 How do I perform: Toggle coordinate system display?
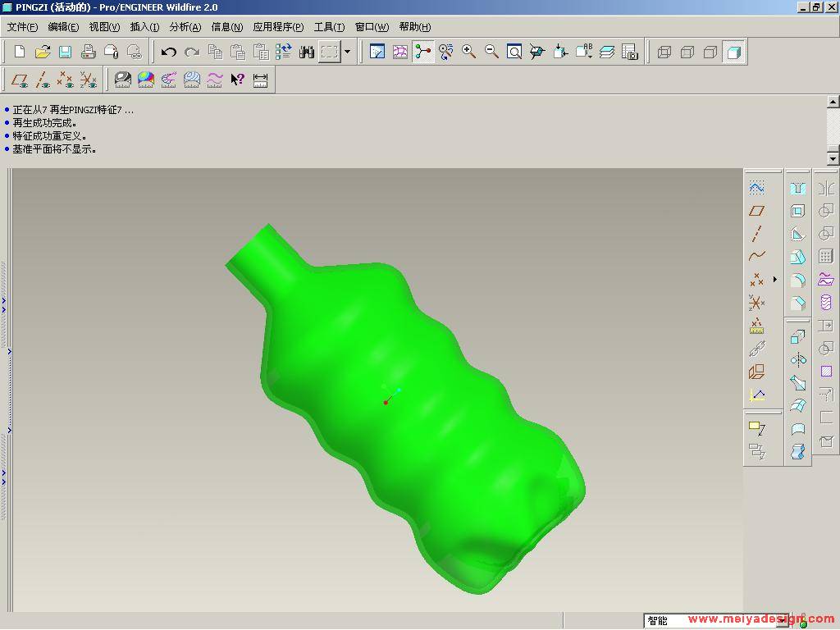click(x=89, y=80)
